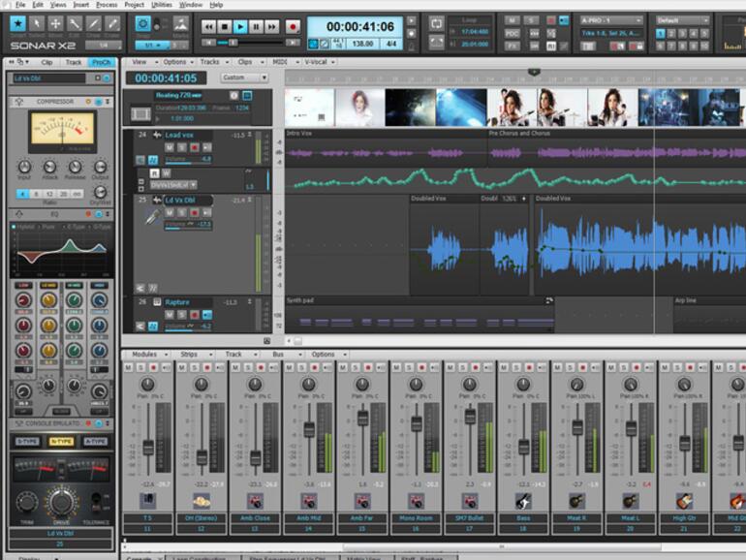Mute the Lead vox track

(169, 147)
